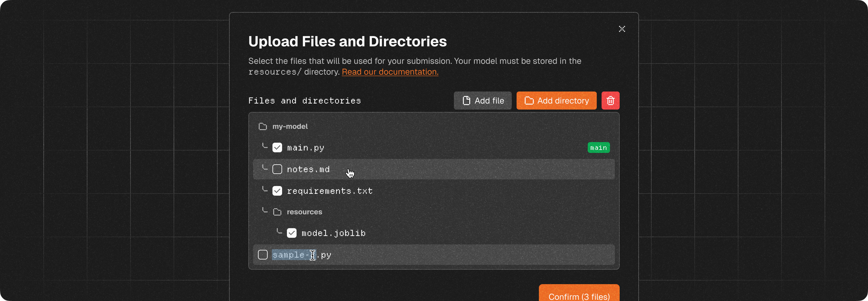The image size is (868, 301).
Task: Click the red trash delete icon
Action: 610,101
